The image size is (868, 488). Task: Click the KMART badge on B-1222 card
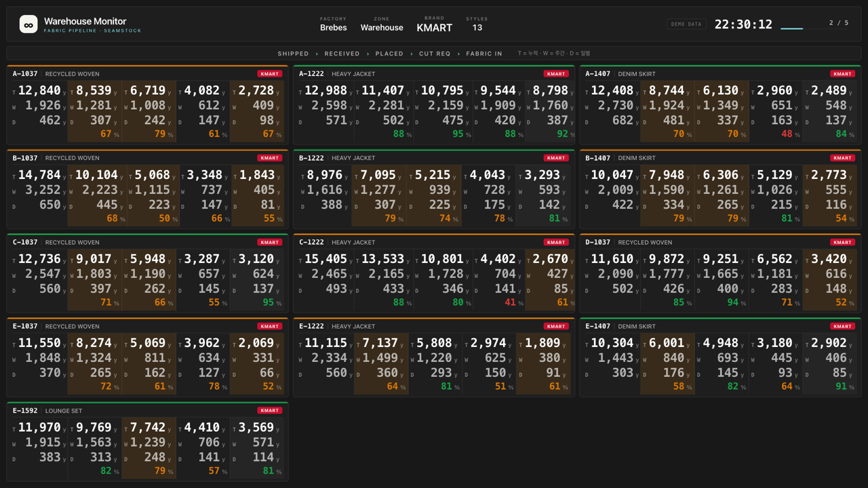coord(556,158)
